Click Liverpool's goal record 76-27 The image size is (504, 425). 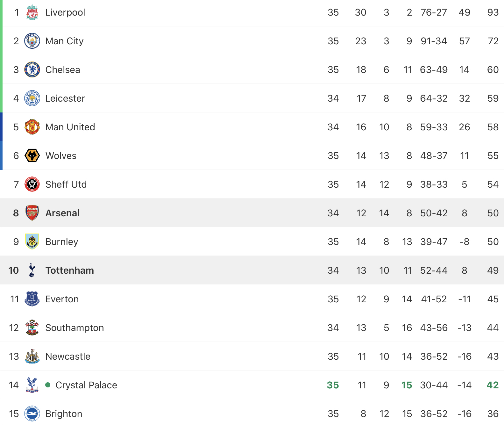434,12
